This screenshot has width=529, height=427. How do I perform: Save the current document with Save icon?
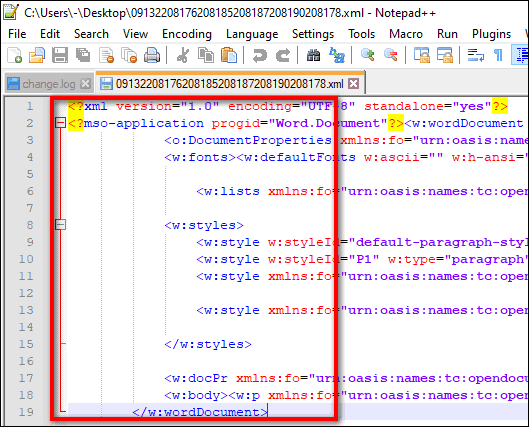(x=60, y=55)
